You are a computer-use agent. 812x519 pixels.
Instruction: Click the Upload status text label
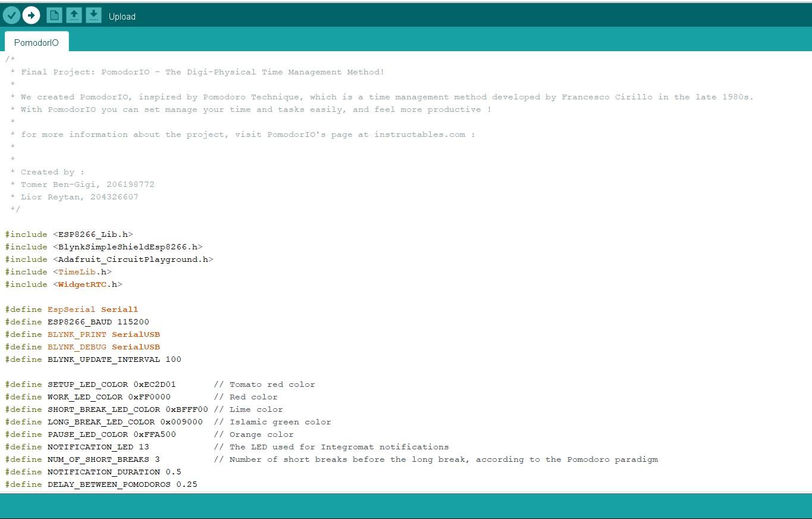click(122, 17)
